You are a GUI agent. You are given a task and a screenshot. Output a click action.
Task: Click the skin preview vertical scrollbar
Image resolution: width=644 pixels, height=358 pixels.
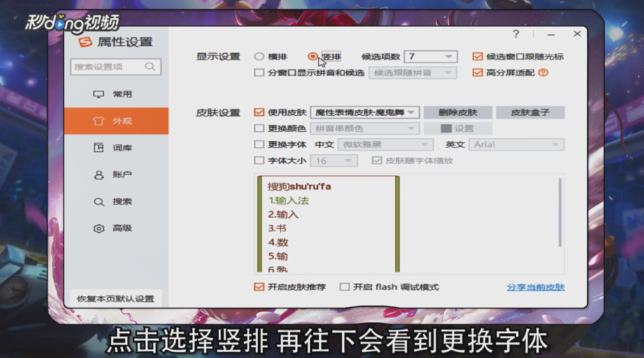point(560,213)
